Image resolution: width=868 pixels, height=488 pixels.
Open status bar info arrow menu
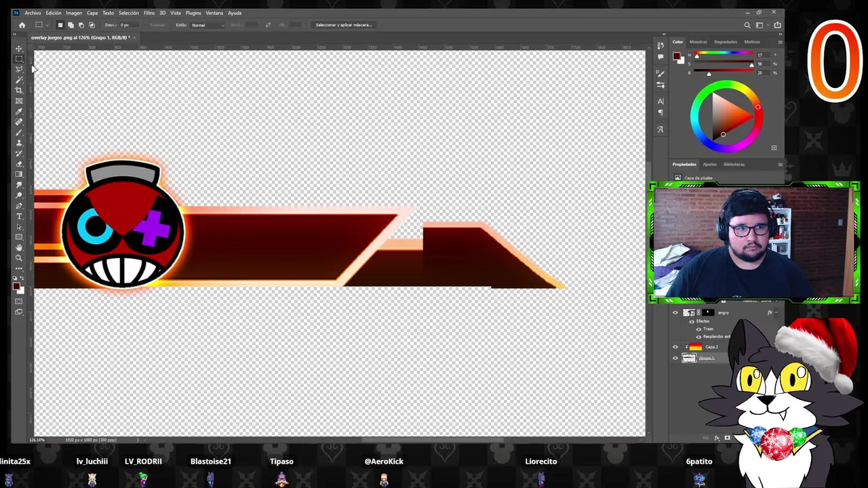pyautogui.click(x=138, y=440)
